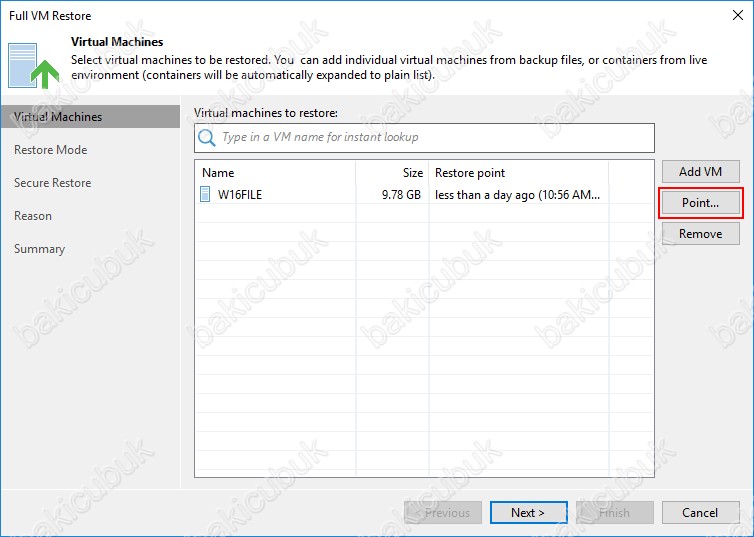The image size is (754, 537).
Task: Click the Full VM Restore wizard icon
Action: tap(34, 66)
